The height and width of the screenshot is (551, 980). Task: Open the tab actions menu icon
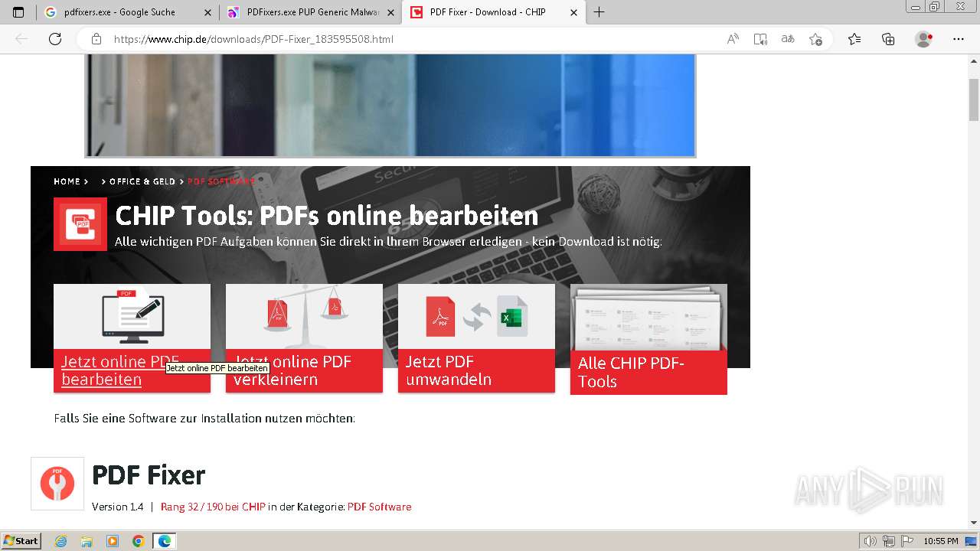click(18, 12)
